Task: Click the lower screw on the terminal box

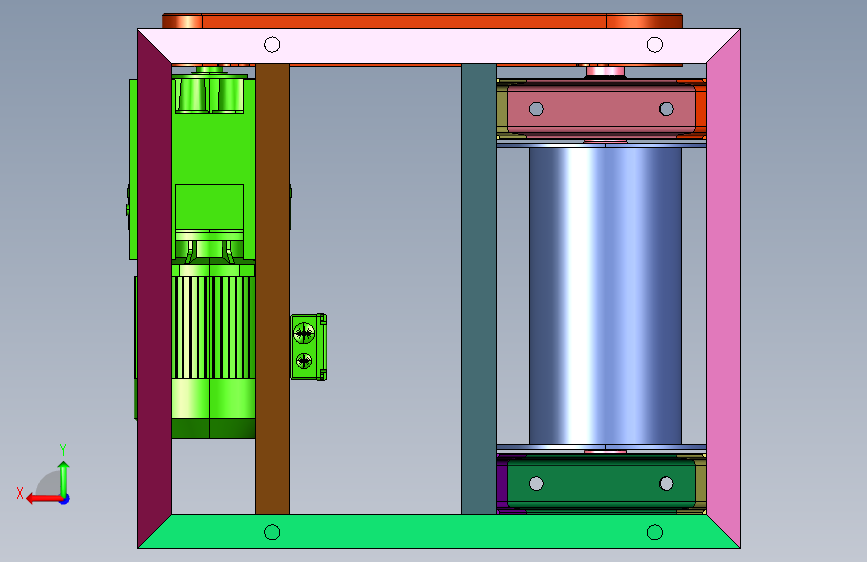Action: (x=304, y=361)
